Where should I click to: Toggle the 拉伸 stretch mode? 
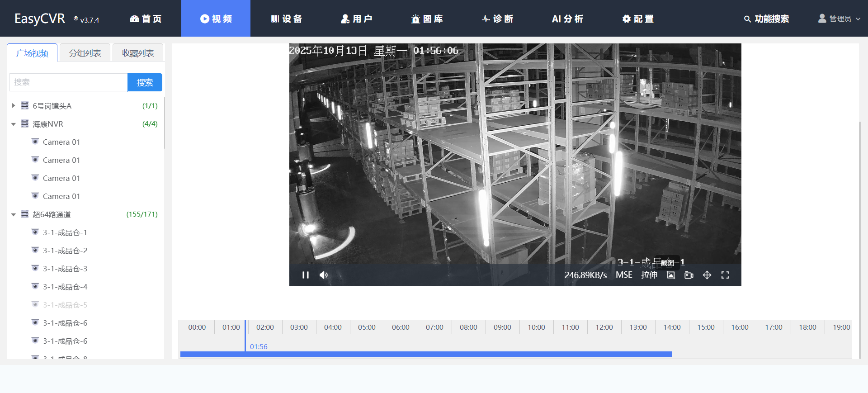[649, 275]
